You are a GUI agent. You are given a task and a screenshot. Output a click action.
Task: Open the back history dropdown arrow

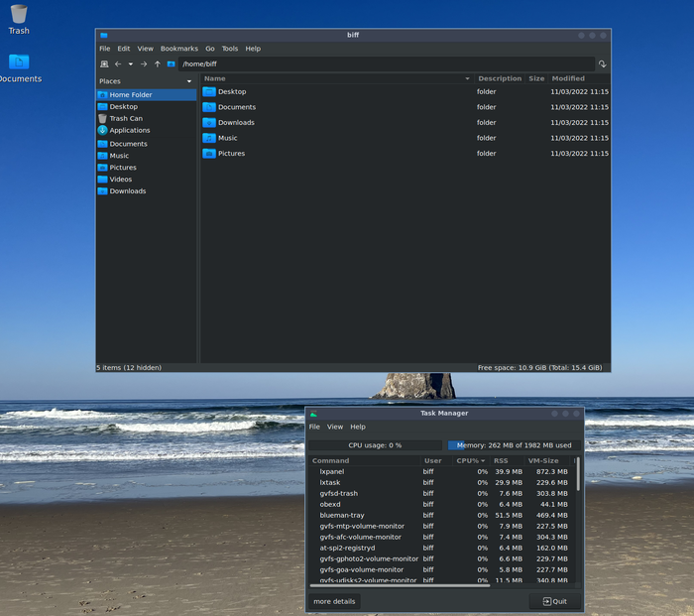130,64
